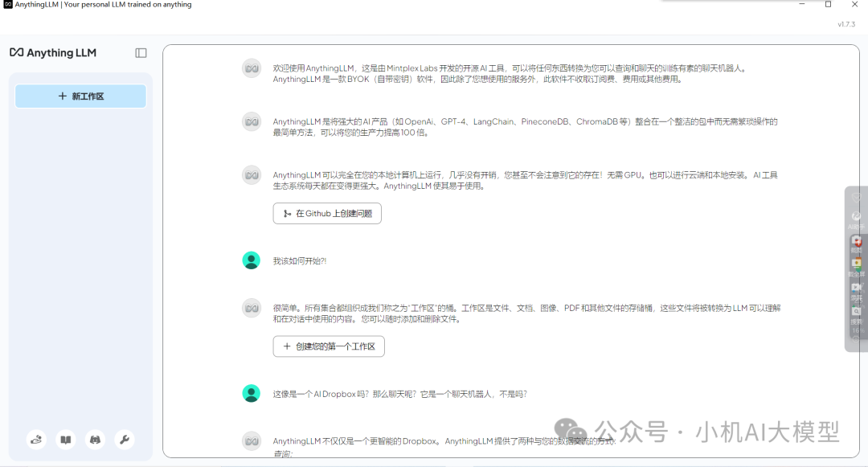Click the message text 我该如何开始?!
Image resolution: width=868 pixels, height=467 pixels.
coord(300,261)
